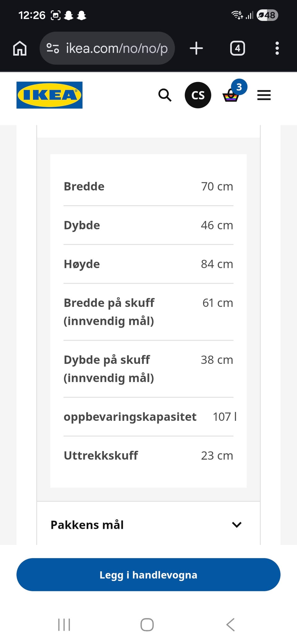Open the IKEA hamburger menu

[264, 95]
